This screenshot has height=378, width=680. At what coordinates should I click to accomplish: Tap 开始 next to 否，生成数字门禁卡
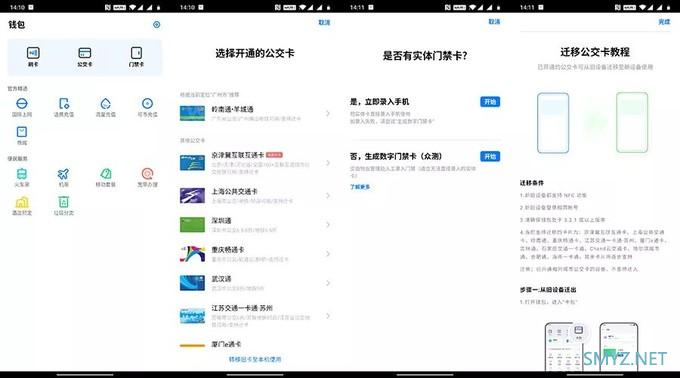point(490,156)
